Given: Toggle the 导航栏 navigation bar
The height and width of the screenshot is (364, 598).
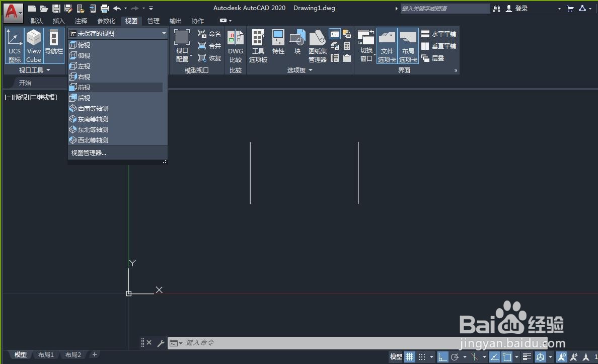Looking at the screenshot, I should tap(54, 46).
